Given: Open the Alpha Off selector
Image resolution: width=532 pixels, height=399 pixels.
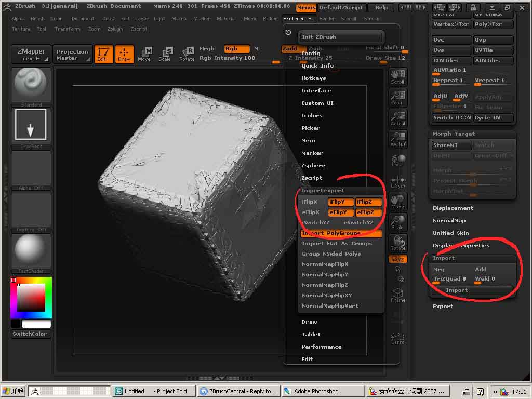Looking at the screenshot, I should tap(31, 170).
